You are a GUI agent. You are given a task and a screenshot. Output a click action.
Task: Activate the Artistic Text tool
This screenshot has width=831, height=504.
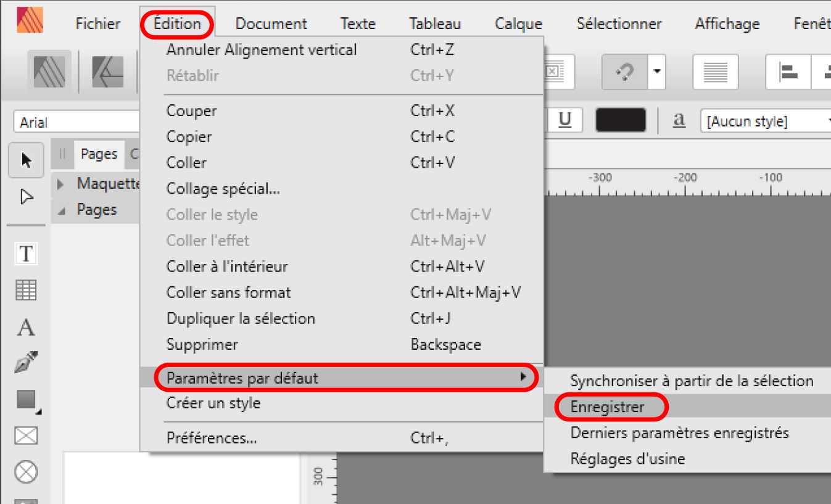point(26,327)
